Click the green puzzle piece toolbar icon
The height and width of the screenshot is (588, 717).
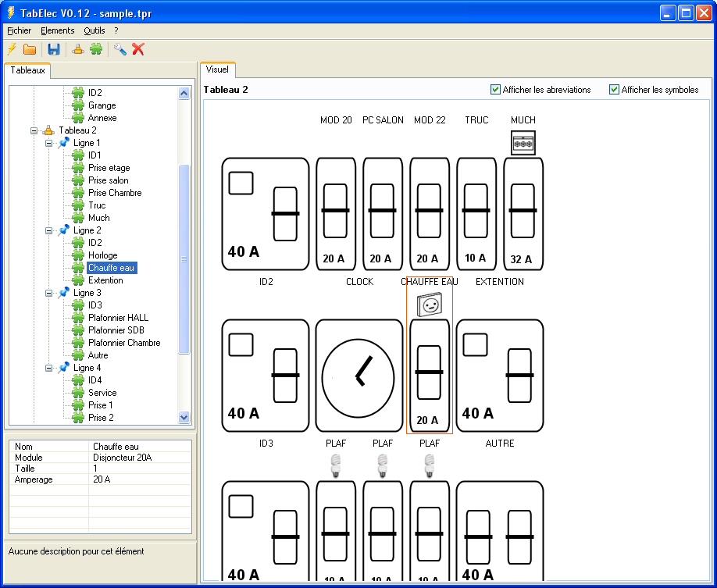pyautogui.click(x=96, y=49)
